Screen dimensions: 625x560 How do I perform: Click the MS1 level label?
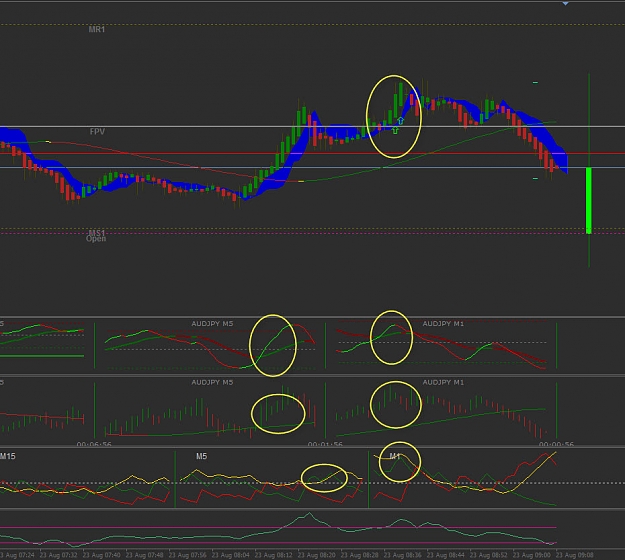tap(96, 232)
